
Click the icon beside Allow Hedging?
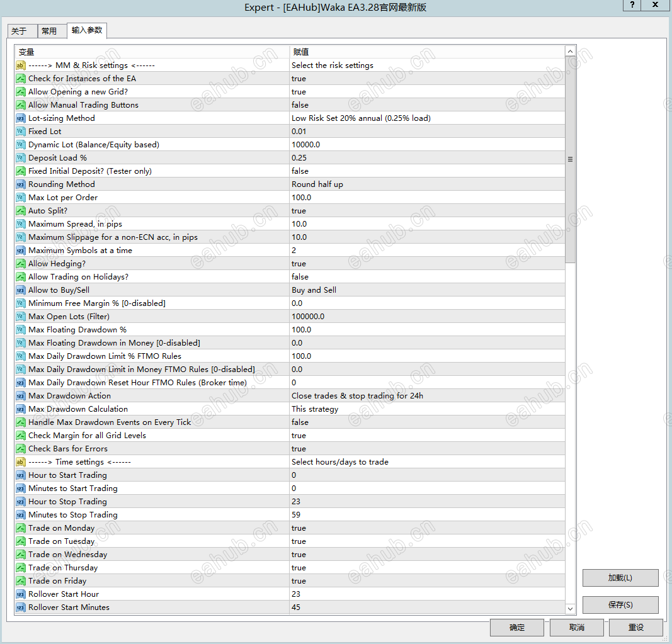coord(21,264)
